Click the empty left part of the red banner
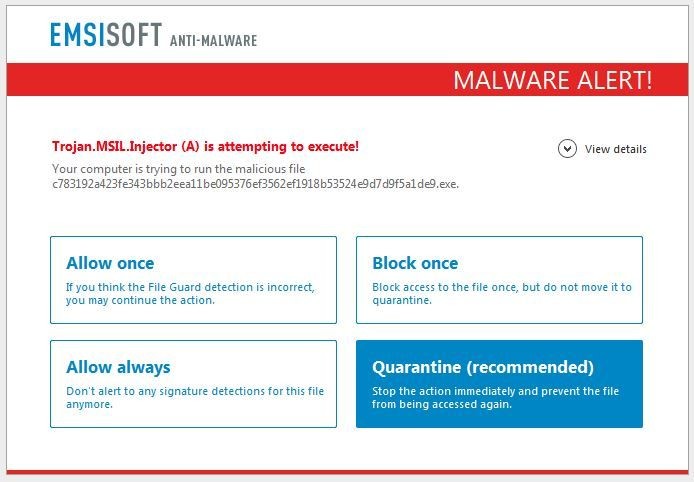Image resolution: width=694 pixels, height=482 pixels. pyautogui.click(x=200, y=80)
